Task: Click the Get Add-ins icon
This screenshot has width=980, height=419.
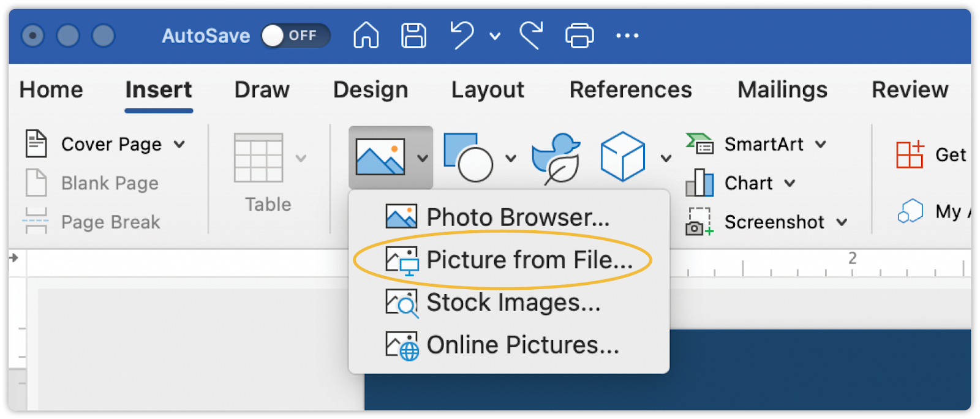Action: coord(910,154)
